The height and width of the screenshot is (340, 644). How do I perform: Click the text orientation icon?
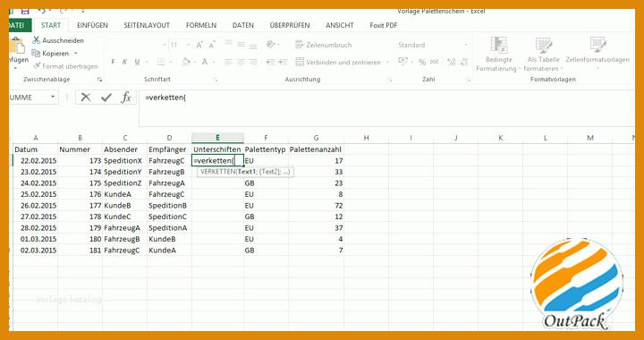(271, 44)
